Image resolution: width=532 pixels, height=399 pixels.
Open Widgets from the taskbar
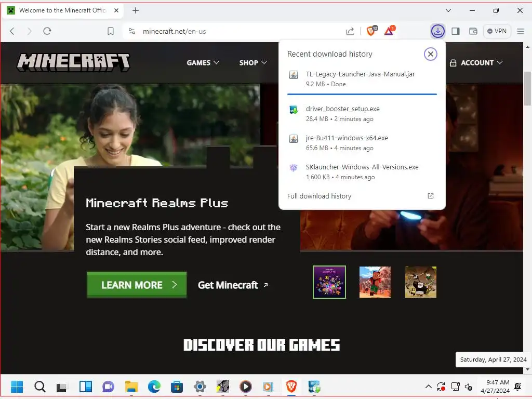(86, 387)
